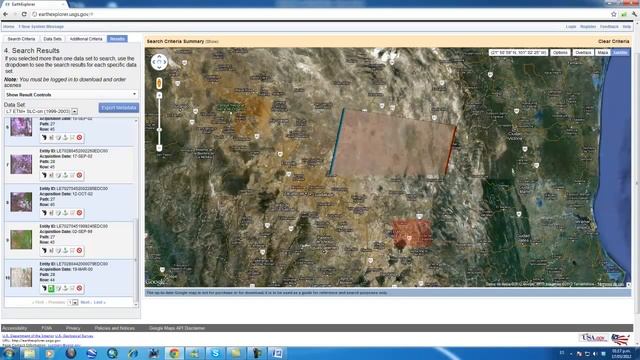
Task: Toggle browse overlay for scene dated 17-SEP-02
Action: (51, 175)
